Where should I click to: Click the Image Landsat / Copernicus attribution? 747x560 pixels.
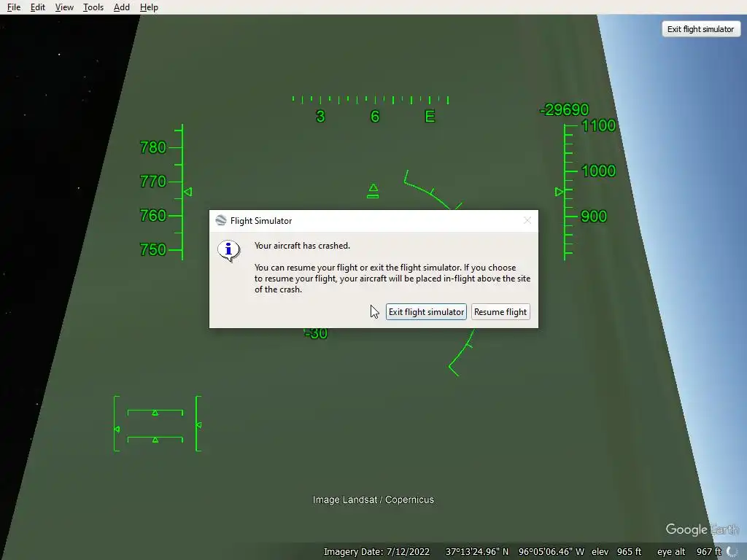click(373, 499)
